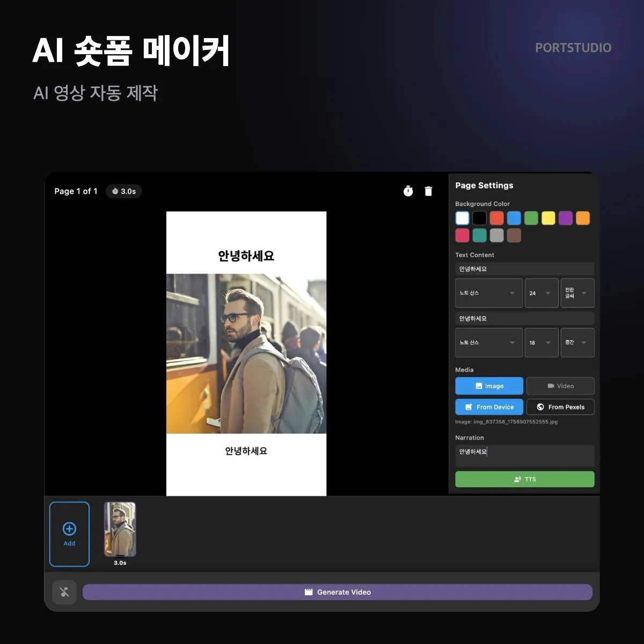Select black background color swatch
Viewport: 644px width, 644px height.
[x=479, y=218]
